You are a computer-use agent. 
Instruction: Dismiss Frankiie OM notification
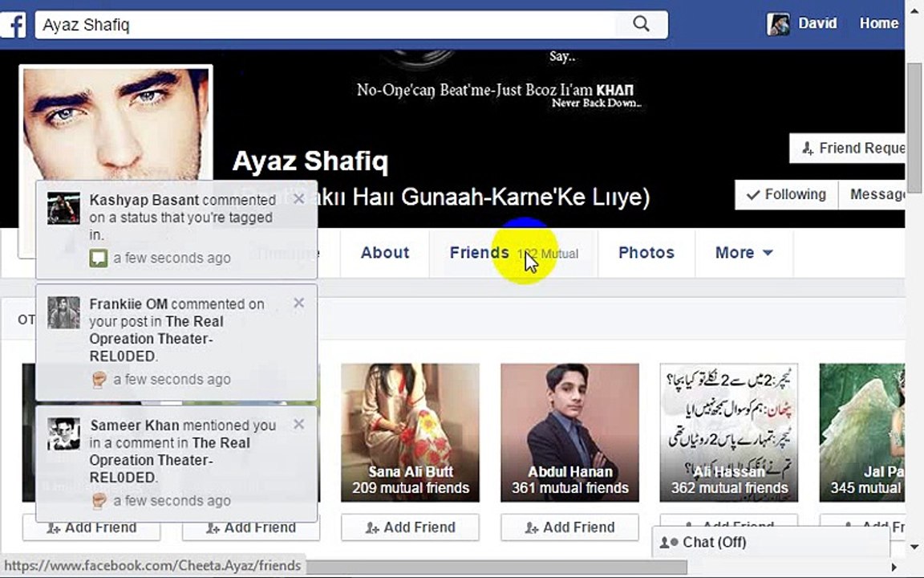(x=298, y=303)
